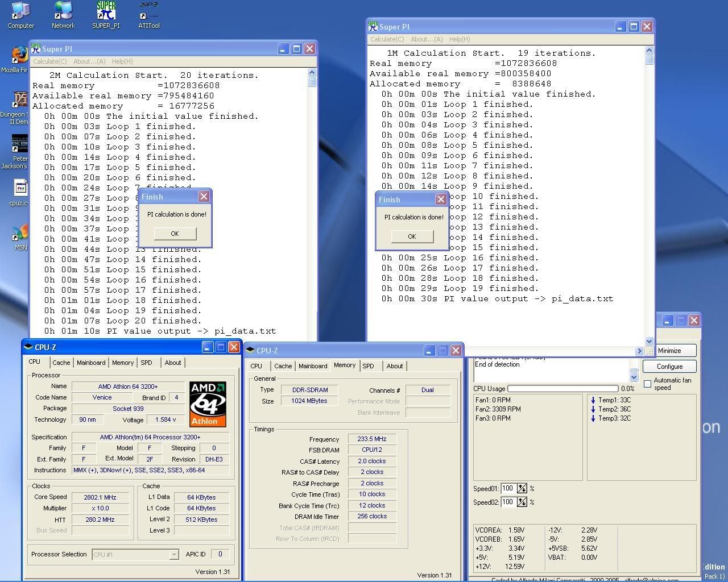Click the left Super PI title bar icon

click(x=35, y=49)
